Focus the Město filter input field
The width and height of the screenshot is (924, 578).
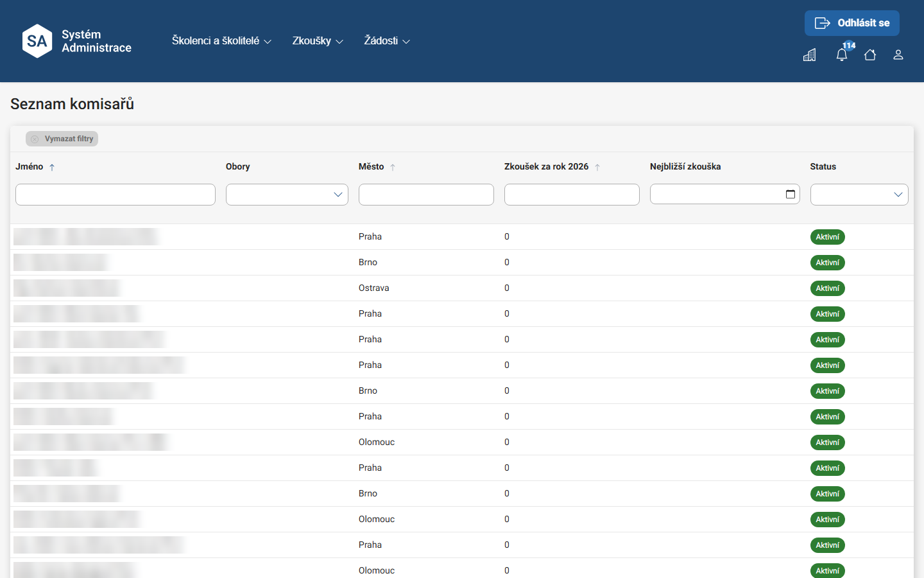426,195
